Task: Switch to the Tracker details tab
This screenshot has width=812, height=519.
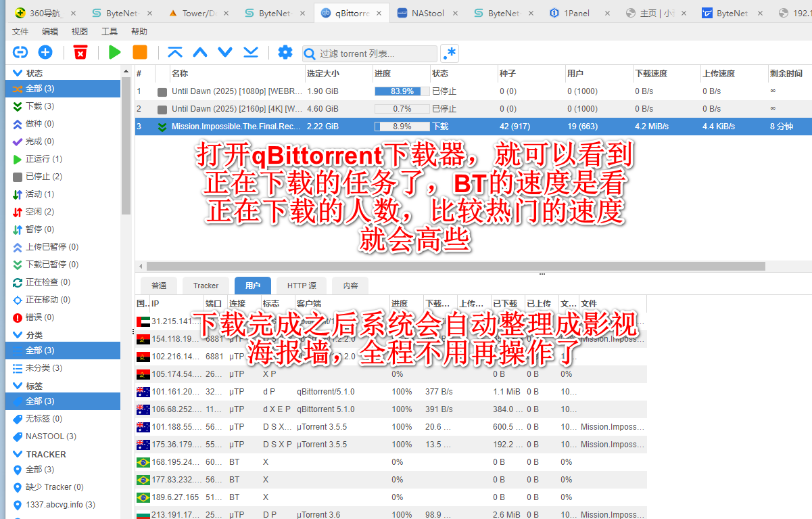Action: coord(206,286)
